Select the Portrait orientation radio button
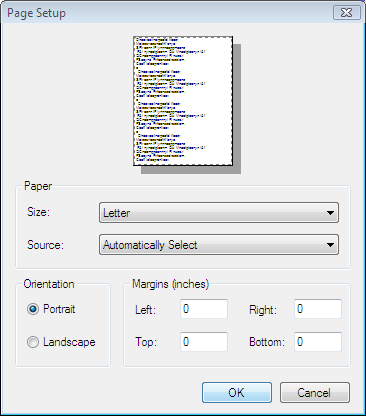Image resolution: width=366 pixels, height=416 pixels. click(33, 309)
